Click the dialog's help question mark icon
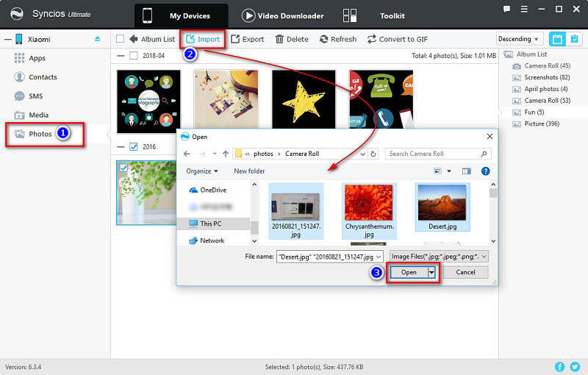588x375 pixels. [485, 171]
